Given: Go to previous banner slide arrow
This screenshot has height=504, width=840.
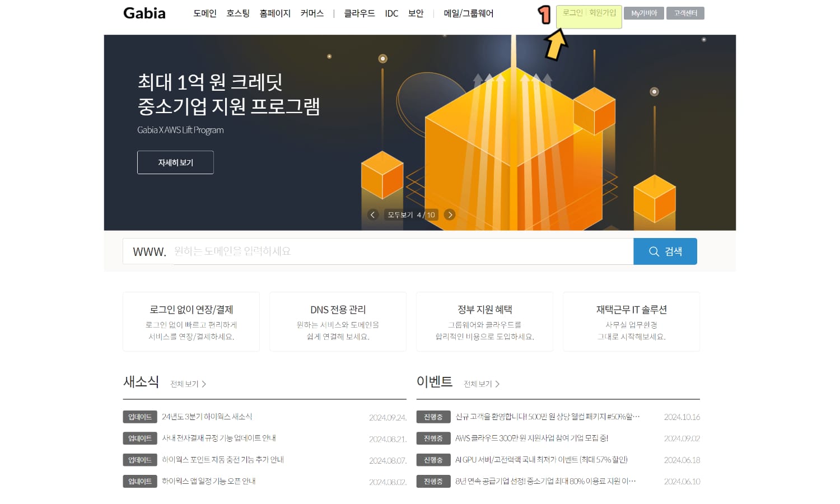Looking at the screenshot, I should 373,214.
